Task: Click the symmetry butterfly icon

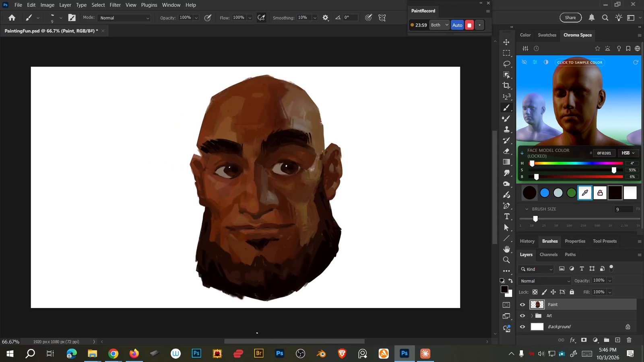Action: pos(382,18)
